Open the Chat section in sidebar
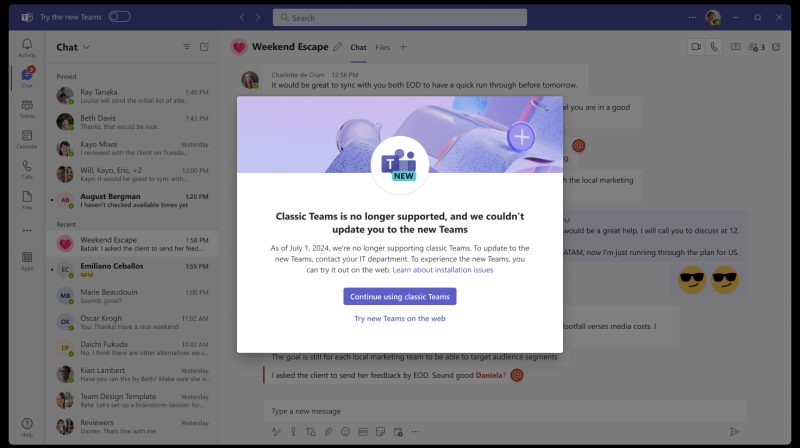The image size is (800, 448). coord(27,78)
